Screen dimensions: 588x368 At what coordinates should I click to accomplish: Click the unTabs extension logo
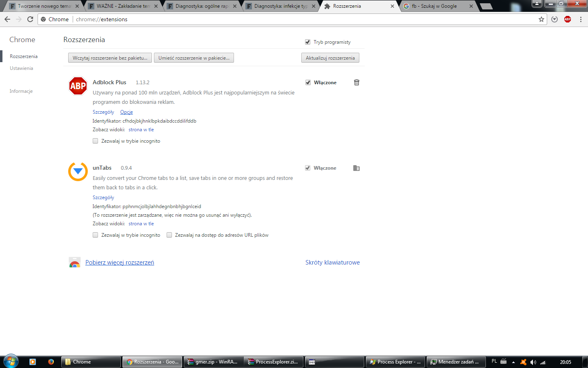(x=78, y=171)
